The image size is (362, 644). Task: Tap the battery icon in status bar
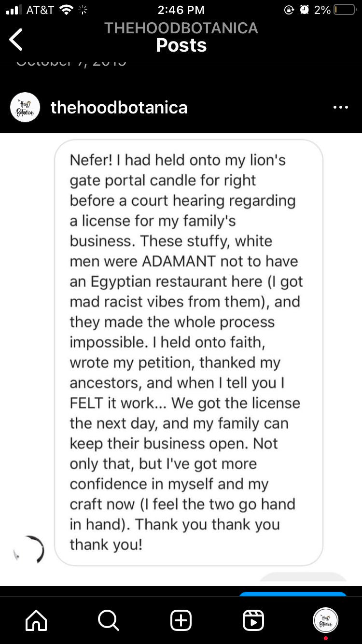345,10
